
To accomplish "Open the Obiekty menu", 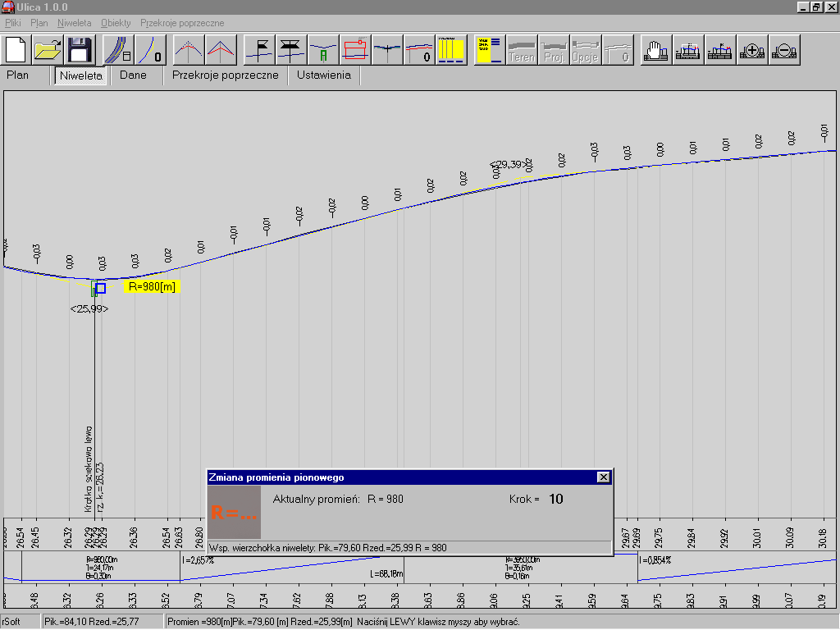I will click(116, 23).
